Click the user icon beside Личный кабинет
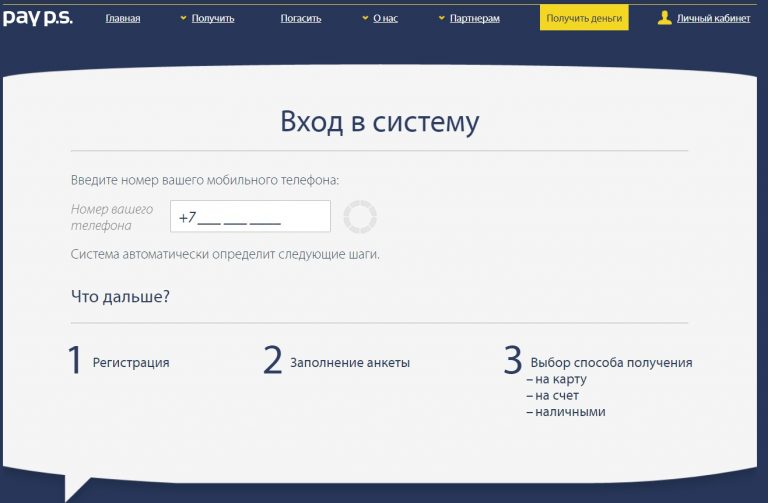 click(x=664, y=18)
